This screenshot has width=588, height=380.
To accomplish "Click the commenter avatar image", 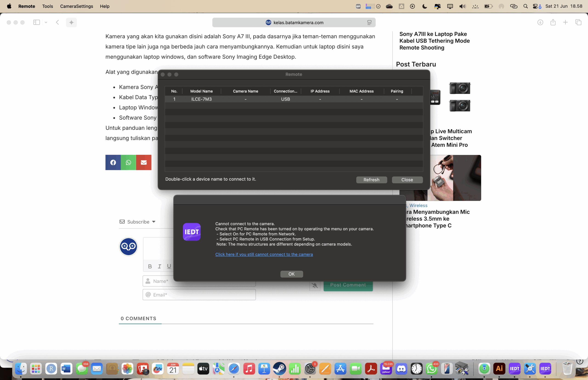I will (128, 247).
